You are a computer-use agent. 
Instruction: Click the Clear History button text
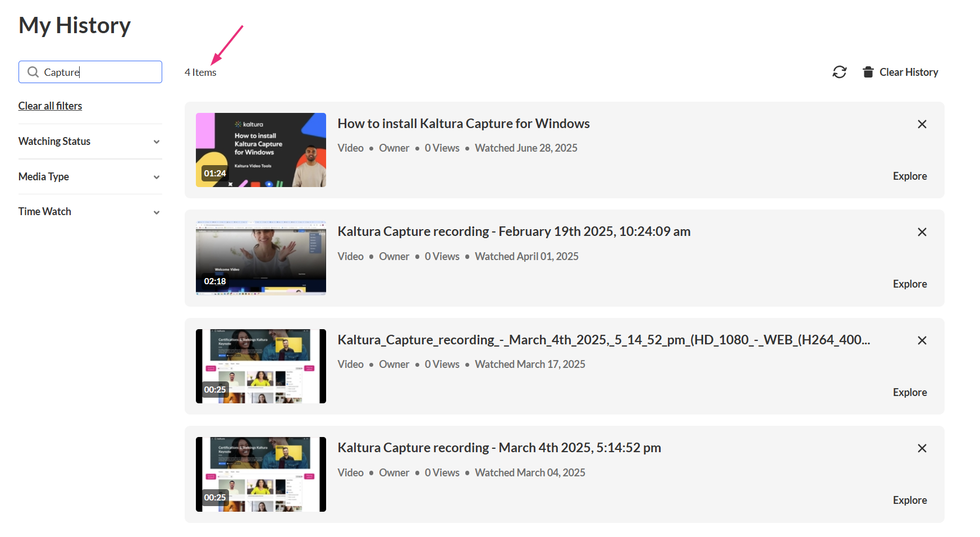pos(909,72)
